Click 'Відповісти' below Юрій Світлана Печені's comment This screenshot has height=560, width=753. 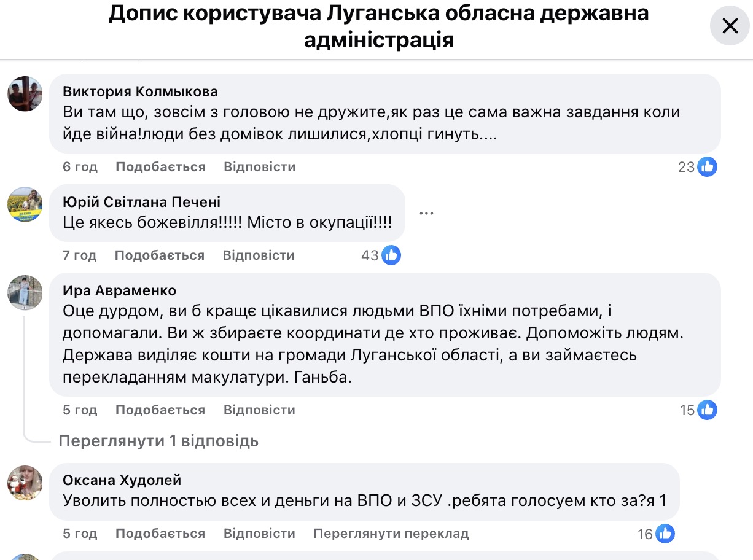tap(259, 255)
